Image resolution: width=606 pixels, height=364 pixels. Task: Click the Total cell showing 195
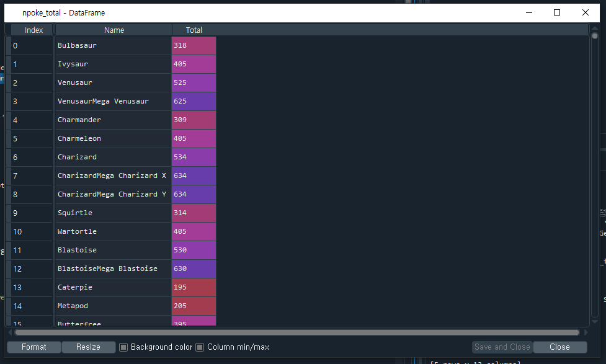click(x=194, y=288)
